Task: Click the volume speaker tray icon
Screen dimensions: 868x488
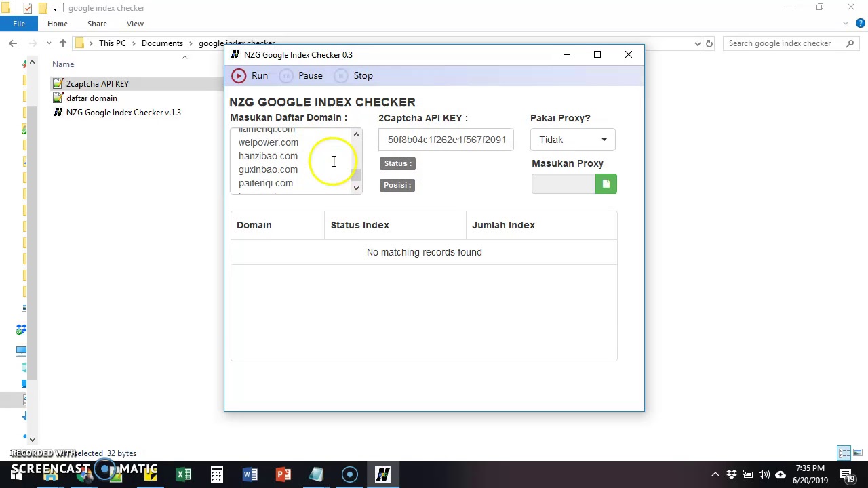Action: (x=764, y=474)
